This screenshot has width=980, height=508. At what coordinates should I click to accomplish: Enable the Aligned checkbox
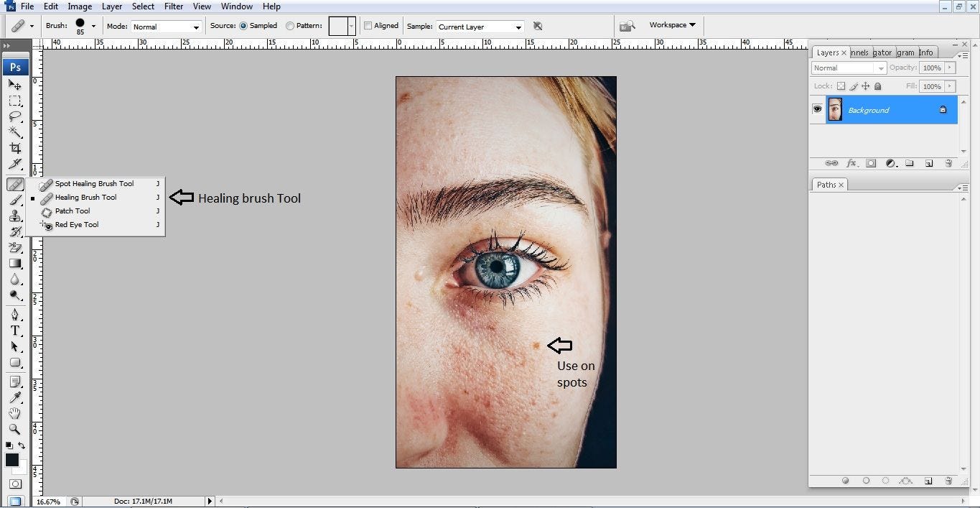(368, 26)
